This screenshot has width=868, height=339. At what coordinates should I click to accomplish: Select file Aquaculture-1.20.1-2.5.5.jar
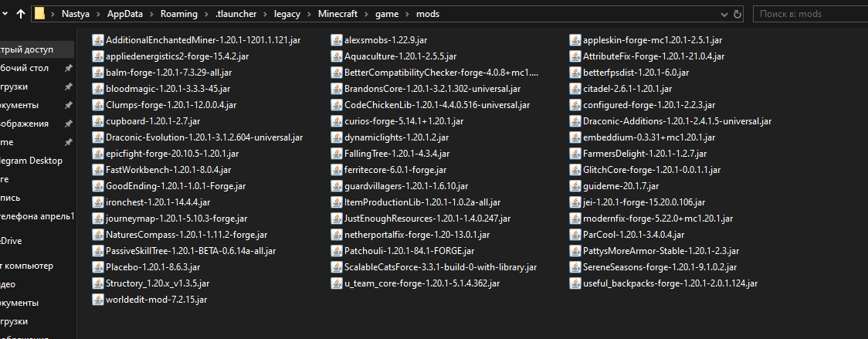coord(394,56)
